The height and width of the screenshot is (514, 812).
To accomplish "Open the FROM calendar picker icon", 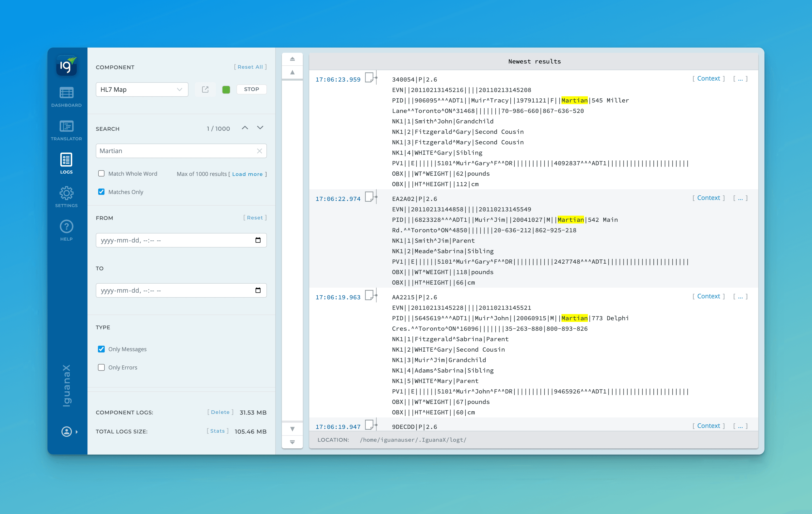I will (x=258, y=240).
